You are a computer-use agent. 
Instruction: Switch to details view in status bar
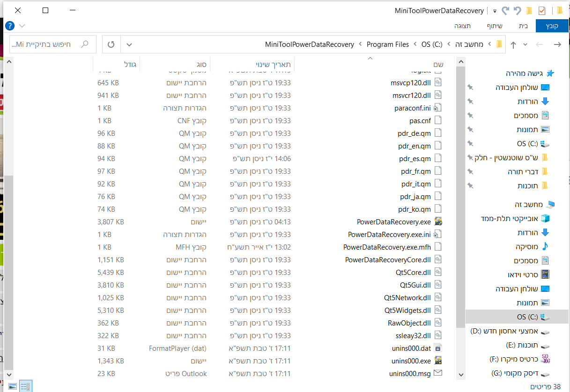pos(26,386)
